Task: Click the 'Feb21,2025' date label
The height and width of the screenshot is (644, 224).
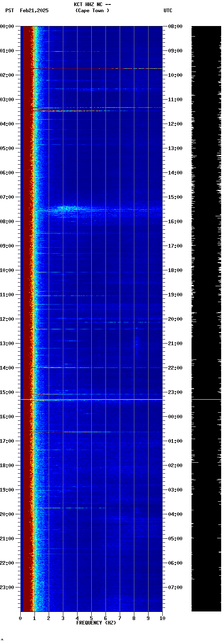Action: (x=34, y=11)
